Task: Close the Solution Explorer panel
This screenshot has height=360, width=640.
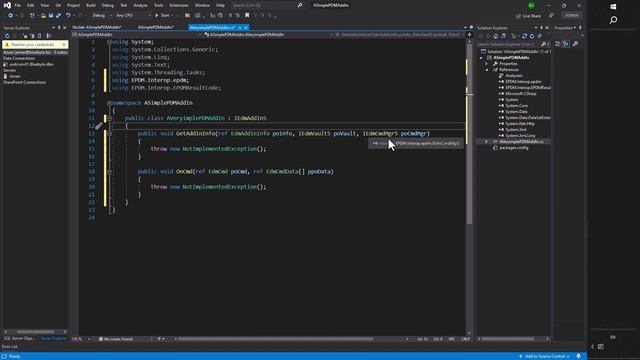Action: coord(547,28)
